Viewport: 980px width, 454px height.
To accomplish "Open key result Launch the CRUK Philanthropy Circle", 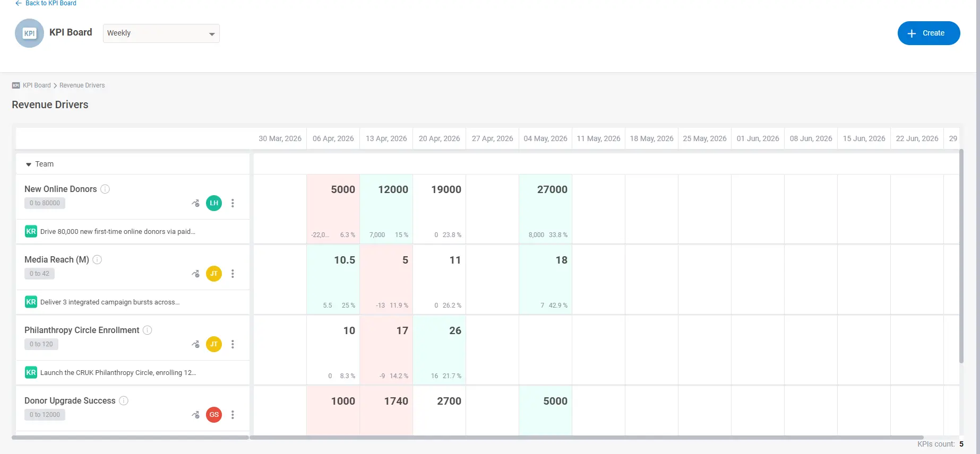I will pos(118,372).
